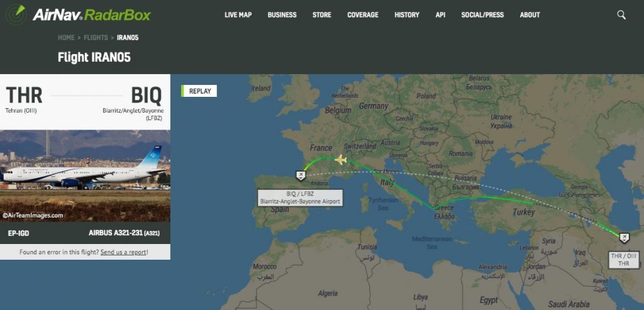
Task: Click the IRAN05 breadcrumb
Action: pyautogui.click(x=128, y=38)
